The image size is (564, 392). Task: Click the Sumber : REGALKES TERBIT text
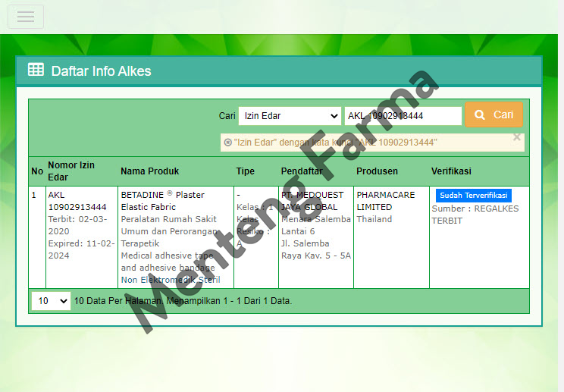tap(475, 215)
